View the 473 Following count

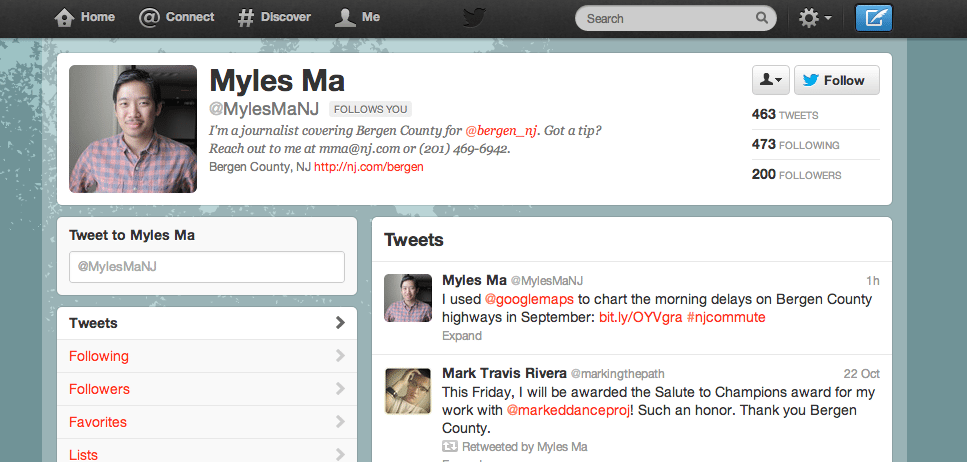796,144
